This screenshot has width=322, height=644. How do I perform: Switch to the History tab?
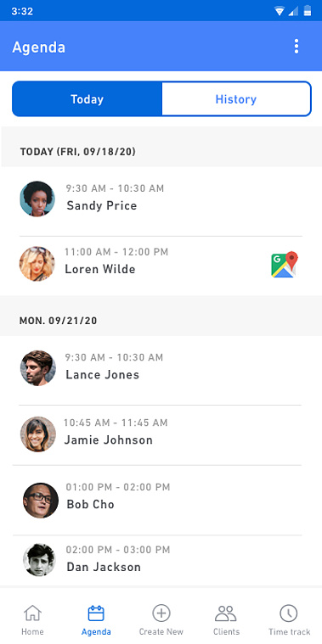[236, 99]
